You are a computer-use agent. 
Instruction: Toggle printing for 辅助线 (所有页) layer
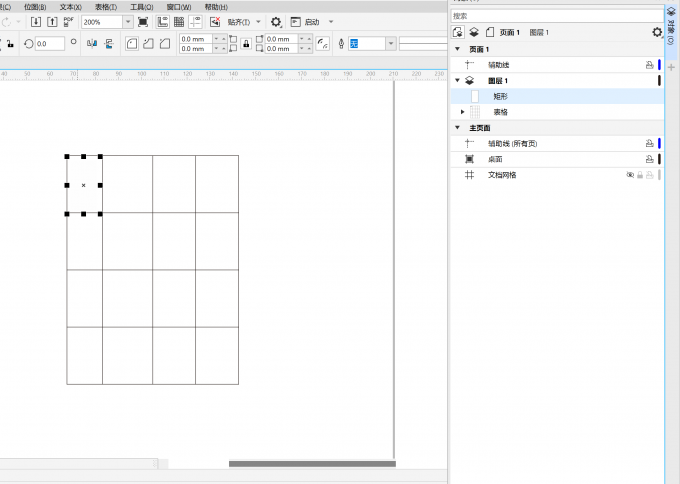point(649,144)
